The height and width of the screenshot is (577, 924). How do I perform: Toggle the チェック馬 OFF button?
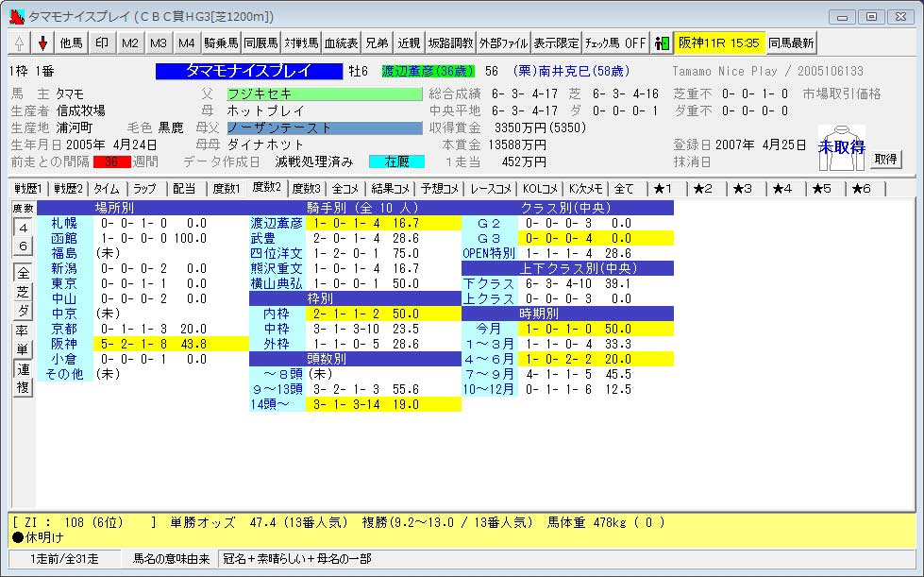pos(615,43)
